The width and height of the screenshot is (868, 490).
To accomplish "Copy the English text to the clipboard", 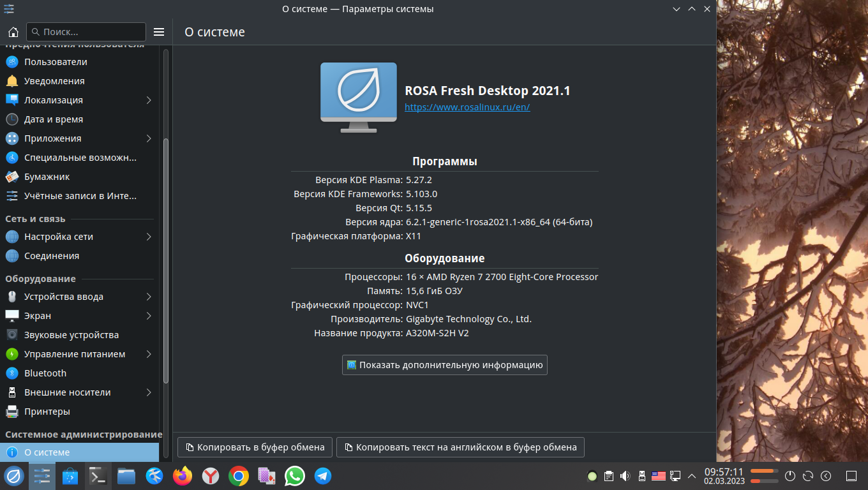I will point(460,447).
